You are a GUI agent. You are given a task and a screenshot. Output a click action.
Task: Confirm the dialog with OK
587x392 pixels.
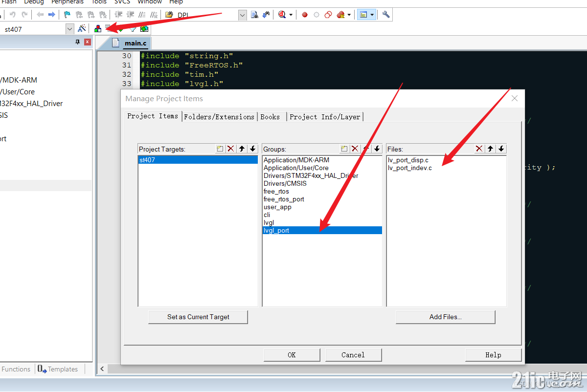[292, 355]
